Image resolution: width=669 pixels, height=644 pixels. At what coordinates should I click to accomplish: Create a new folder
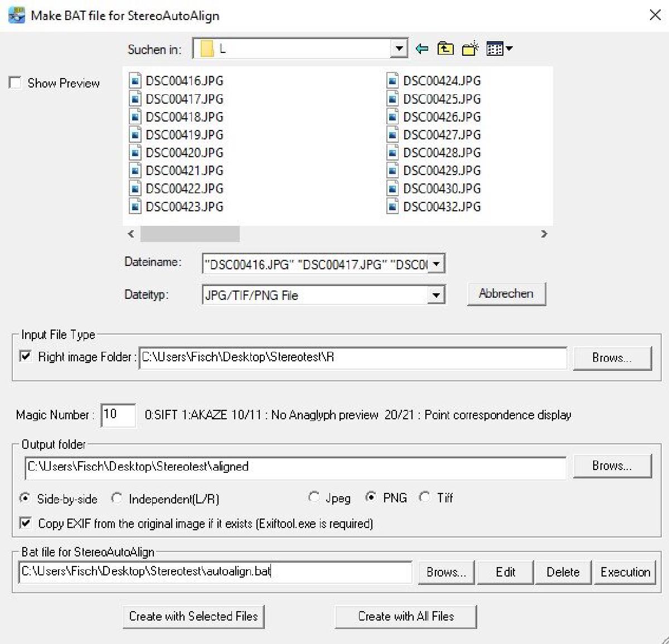(470, 49)
